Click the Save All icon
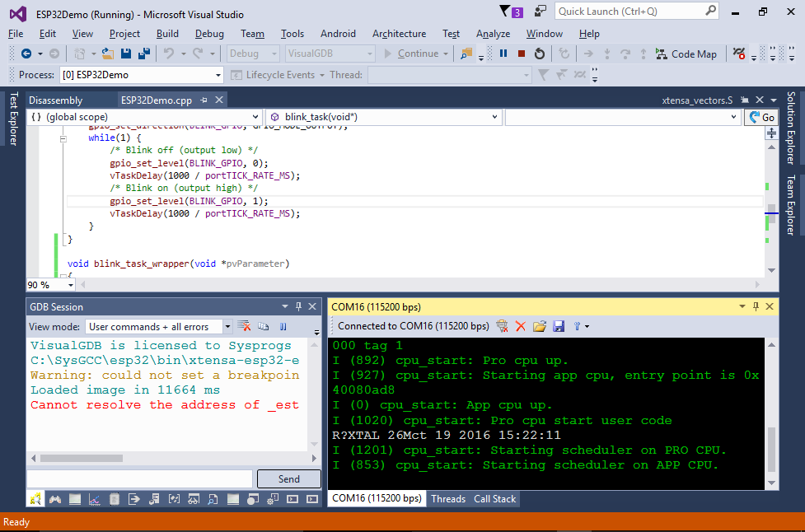The width and height of the screenshot is (805, 532). click(x=144, y=54)
